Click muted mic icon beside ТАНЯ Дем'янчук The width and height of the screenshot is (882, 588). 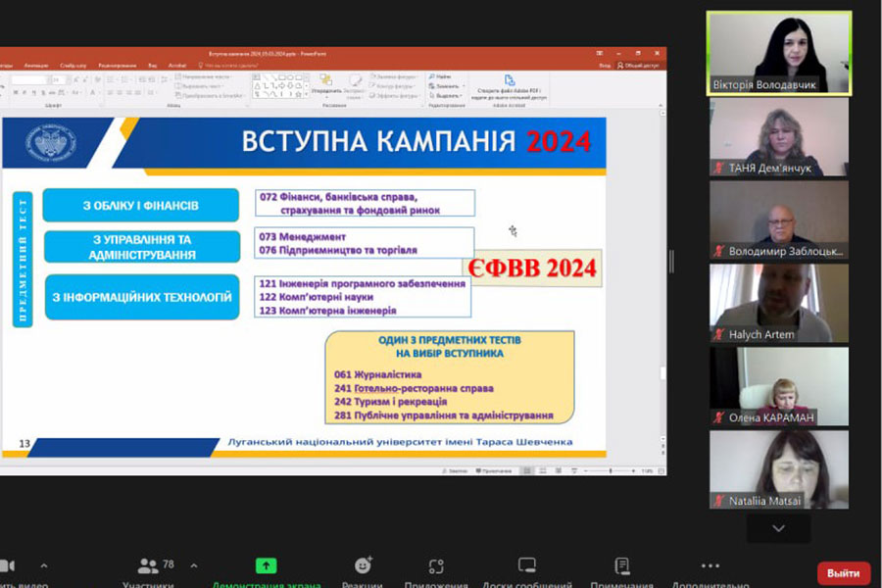[719, 168]
